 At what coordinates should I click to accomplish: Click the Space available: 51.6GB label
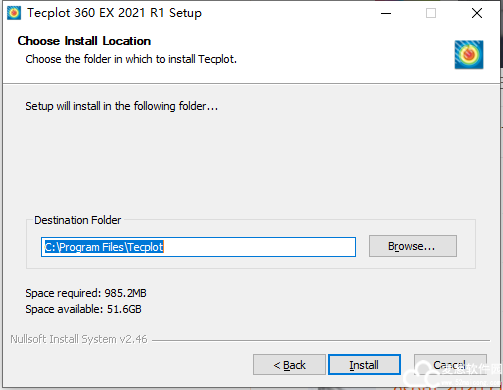[x=83, y=309]
